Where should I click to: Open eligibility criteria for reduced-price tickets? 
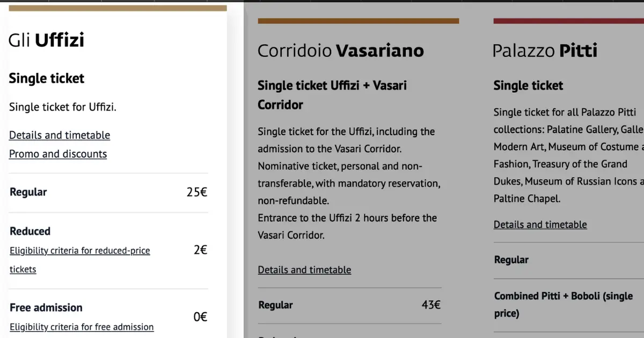pos(80,260)
